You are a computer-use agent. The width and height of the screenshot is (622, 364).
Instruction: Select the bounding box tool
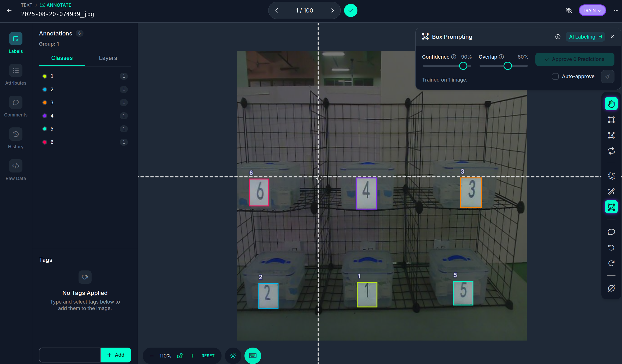click(611, 120)
